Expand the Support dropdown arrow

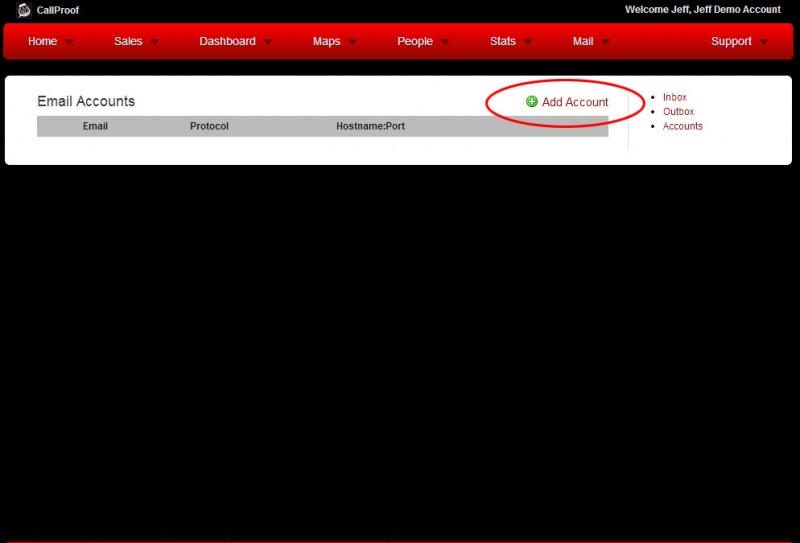764,42
